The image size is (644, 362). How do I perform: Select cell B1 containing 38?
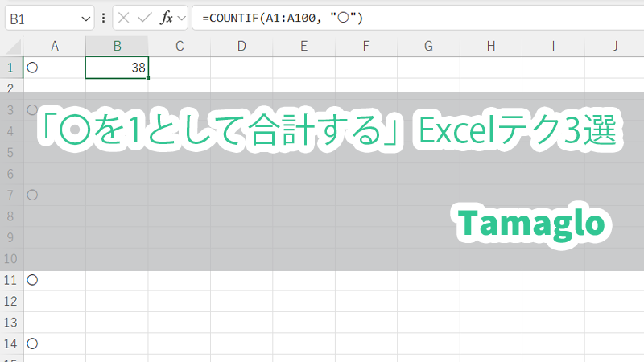117,68
